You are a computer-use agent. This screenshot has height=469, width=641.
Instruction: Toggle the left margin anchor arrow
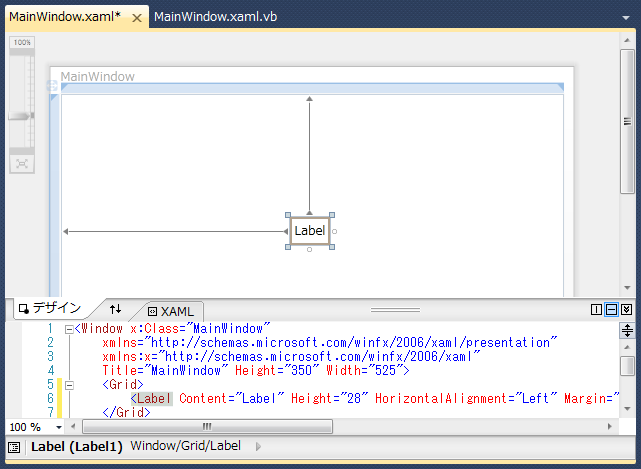(286, 231)
